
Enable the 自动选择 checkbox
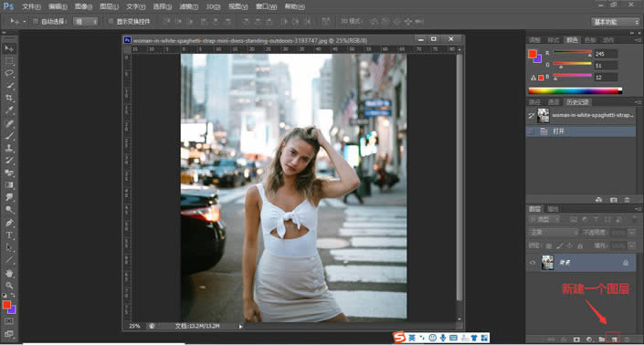[36, 21]
